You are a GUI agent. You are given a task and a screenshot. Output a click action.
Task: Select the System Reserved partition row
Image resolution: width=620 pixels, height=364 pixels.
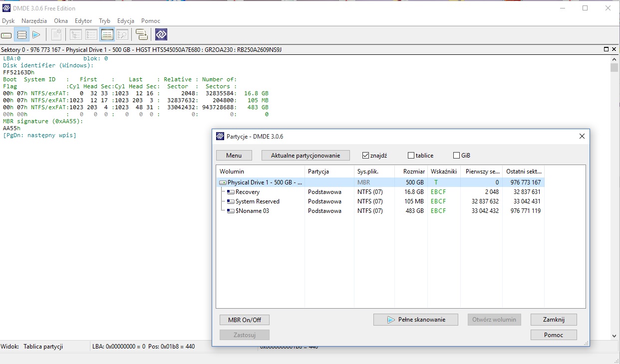coord(381,201)
